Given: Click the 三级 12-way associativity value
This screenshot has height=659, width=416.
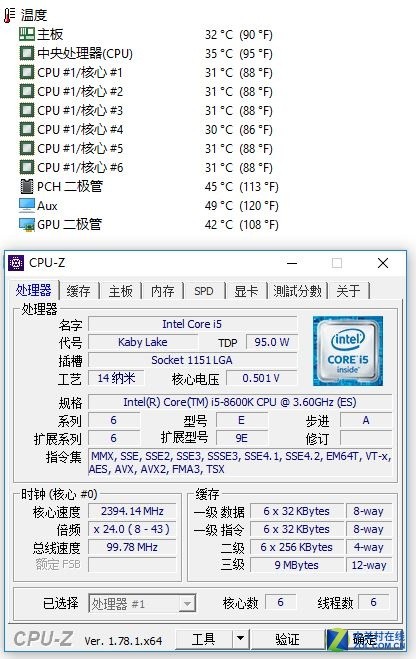Looking at the screenshot, I should pyautogui.click(x=369, y=565).
